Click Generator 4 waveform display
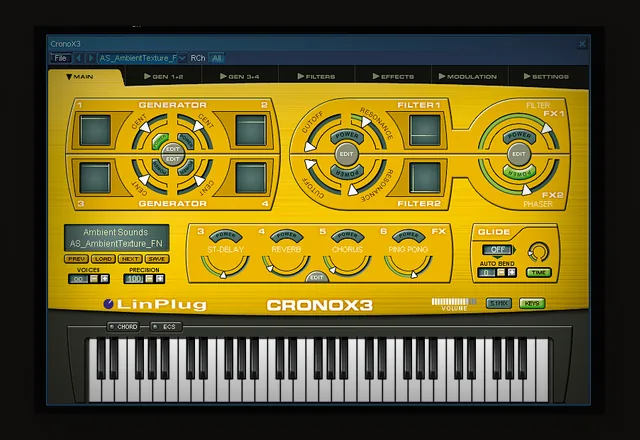640x440 pixels. 251,178
